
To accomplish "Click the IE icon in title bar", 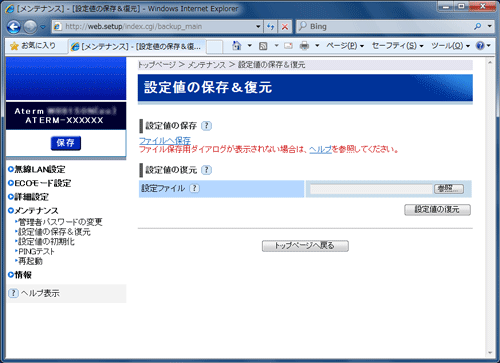I will pyautogui.click(x=10, y=9).
